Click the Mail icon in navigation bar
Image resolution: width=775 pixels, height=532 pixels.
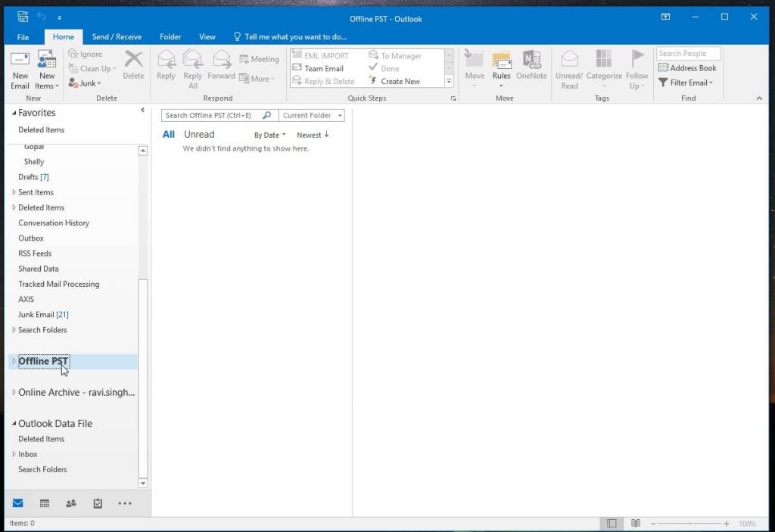click(x=17, y=503)
